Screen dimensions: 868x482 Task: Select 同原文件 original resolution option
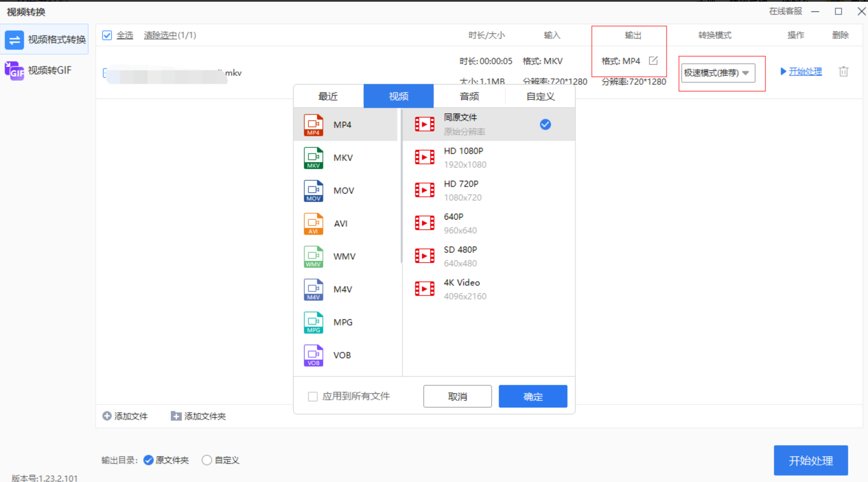pos(489,124)
